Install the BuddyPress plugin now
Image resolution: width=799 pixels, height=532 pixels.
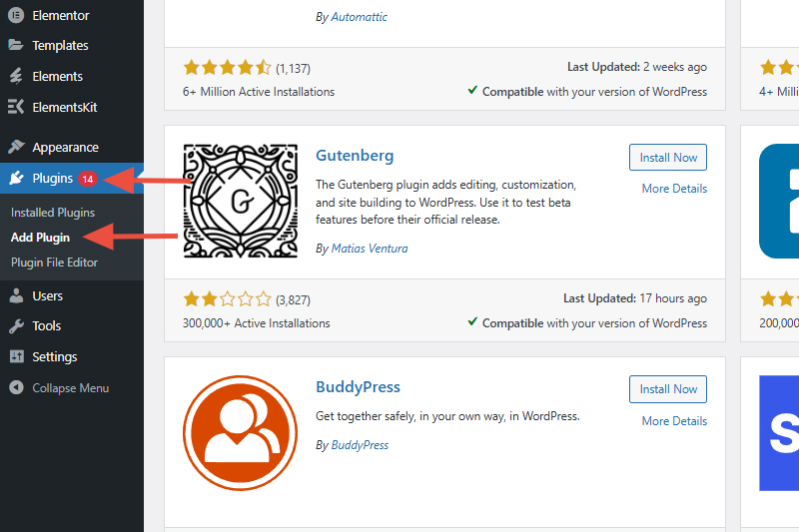tap(668, 389)
